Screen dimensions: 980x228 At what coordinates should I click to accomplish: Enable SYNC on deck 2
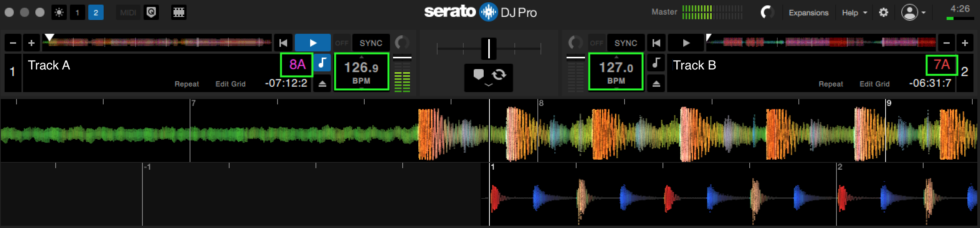point(626,43)
